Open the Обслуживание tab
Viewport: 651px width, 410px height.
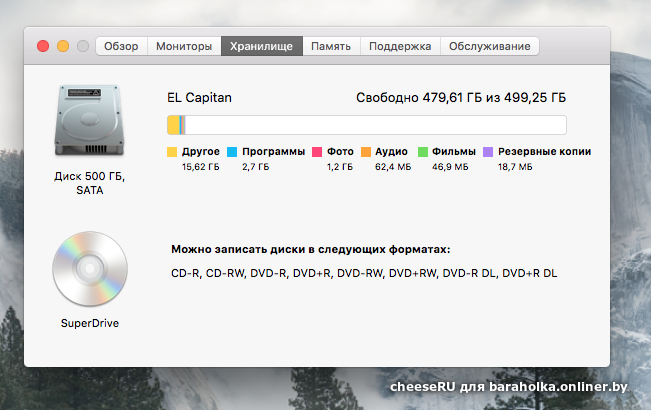(x=489, y=46)
